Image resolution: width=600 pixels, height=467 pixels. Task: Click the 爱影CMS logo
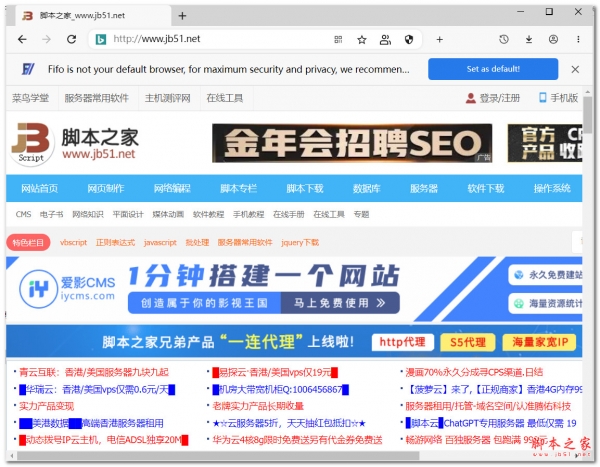coord(67,289)
